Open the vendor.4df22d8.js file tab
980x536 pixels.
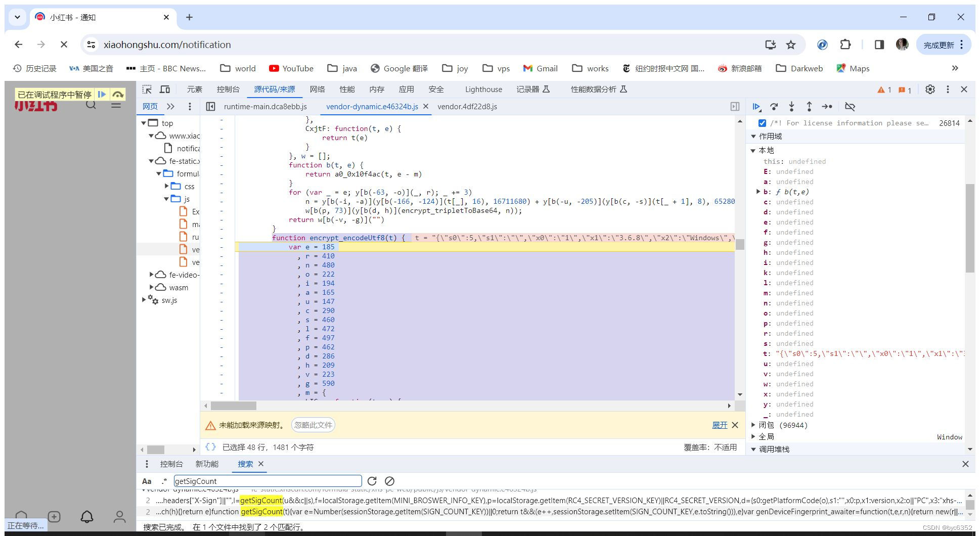[467, 107]
